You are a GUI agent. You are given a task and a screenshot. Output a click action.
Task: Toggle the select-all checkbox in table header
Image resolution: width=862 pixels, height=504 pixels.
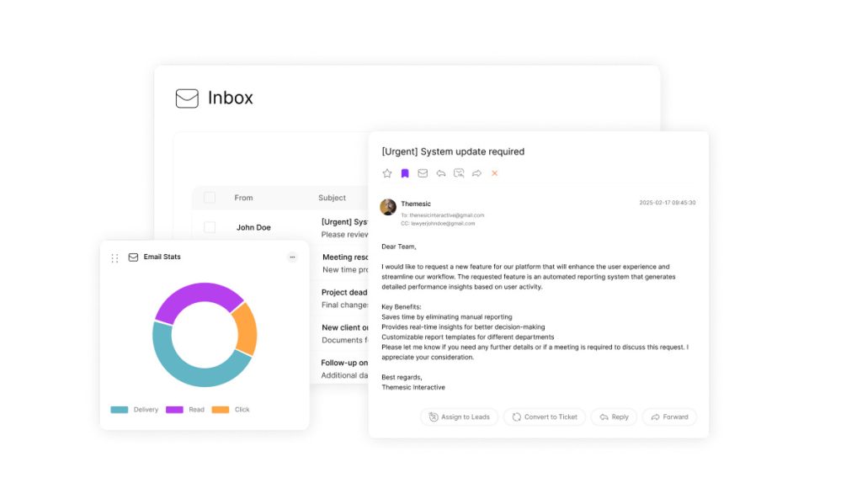point(210,198)
